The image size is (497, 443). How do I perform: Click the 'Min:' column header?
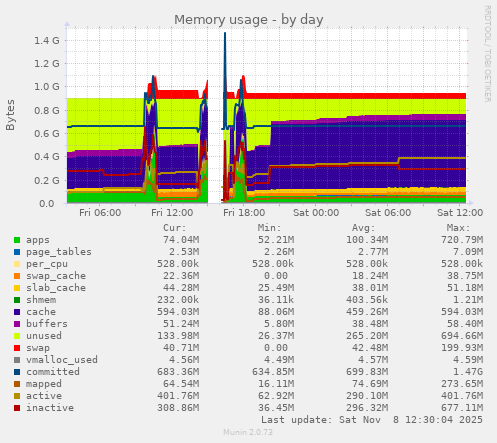coord(269,228)
